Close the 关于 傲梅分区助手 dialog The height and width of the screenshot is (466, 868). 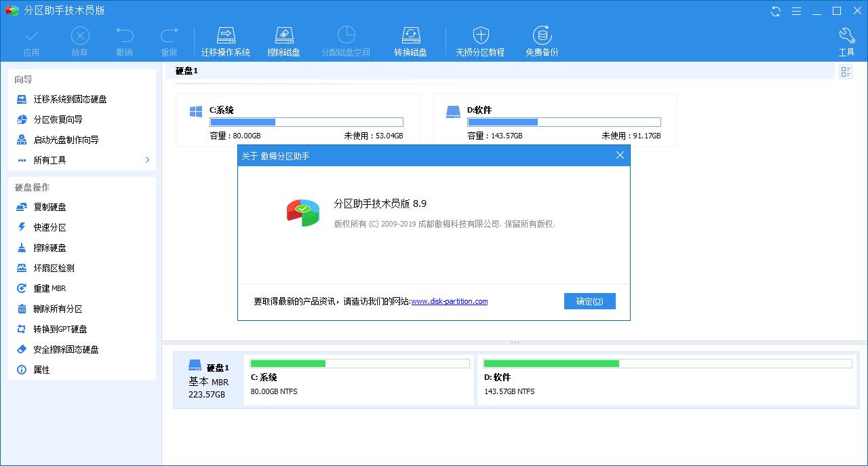(x=619, y=155)
